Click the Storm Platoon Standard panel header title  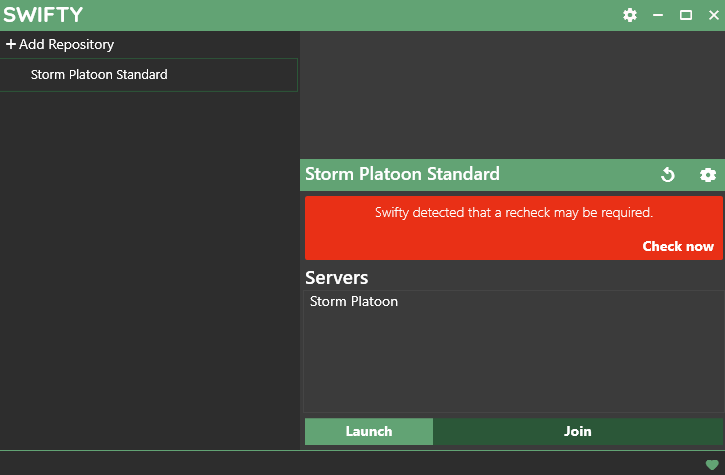click(x=402, y=174)
